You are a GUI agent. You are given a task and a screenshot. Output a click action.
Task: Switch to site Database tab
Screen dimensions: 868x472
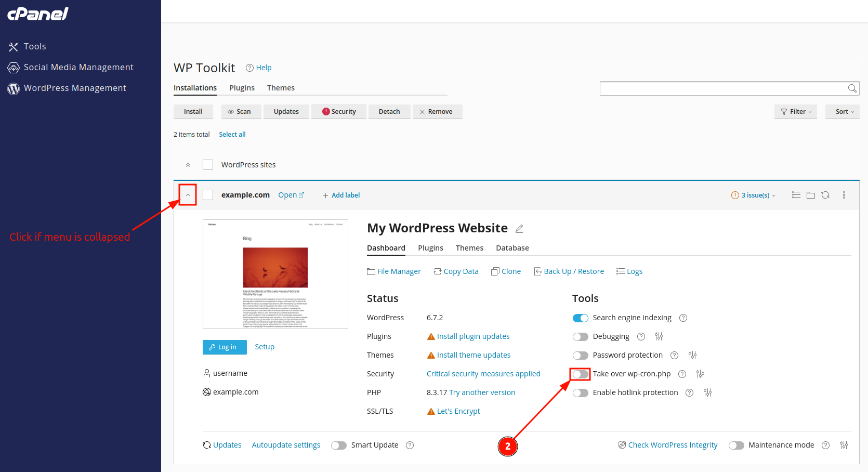click(x=512, y=248)
